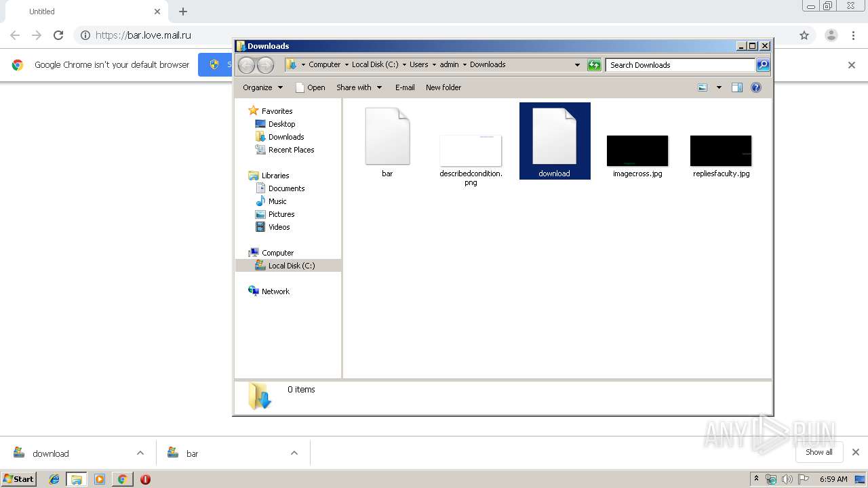Open the Share with dropdown
The height and width of the screenshot is (488, 868).
point(359,87)
